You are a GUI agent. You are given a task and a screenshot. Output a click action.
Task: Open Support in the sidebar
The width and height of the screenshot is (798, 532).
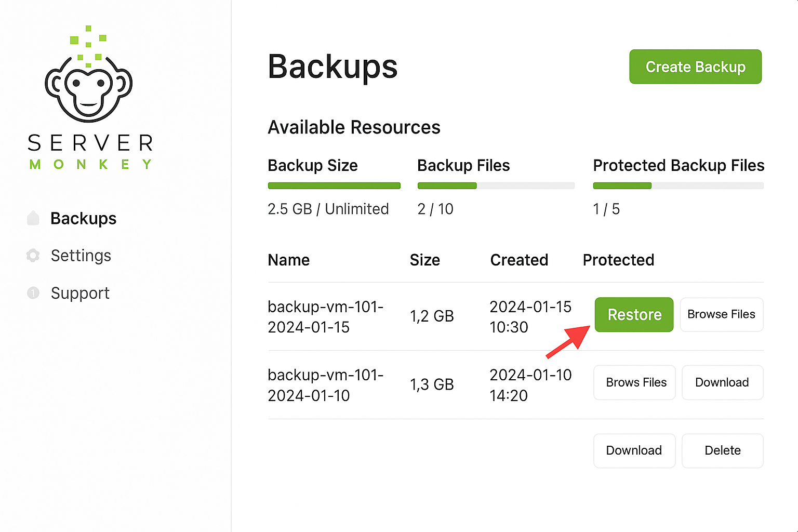coord(80,293)
